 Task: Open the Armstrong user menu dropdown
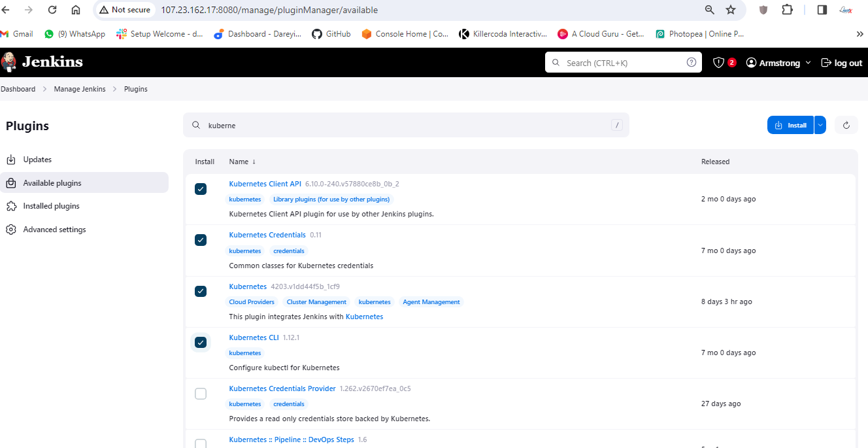(x=778, y=63)
